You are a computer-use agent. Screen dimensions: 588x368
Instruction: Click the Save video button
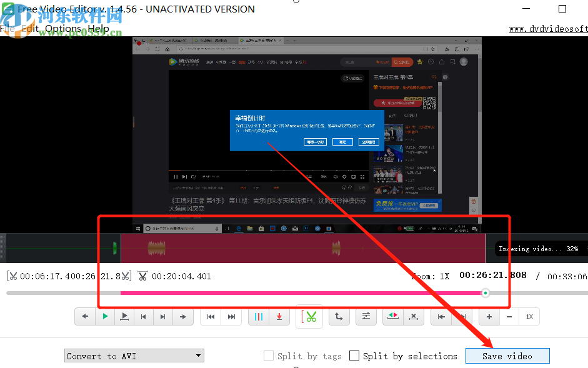coord(507,356)
